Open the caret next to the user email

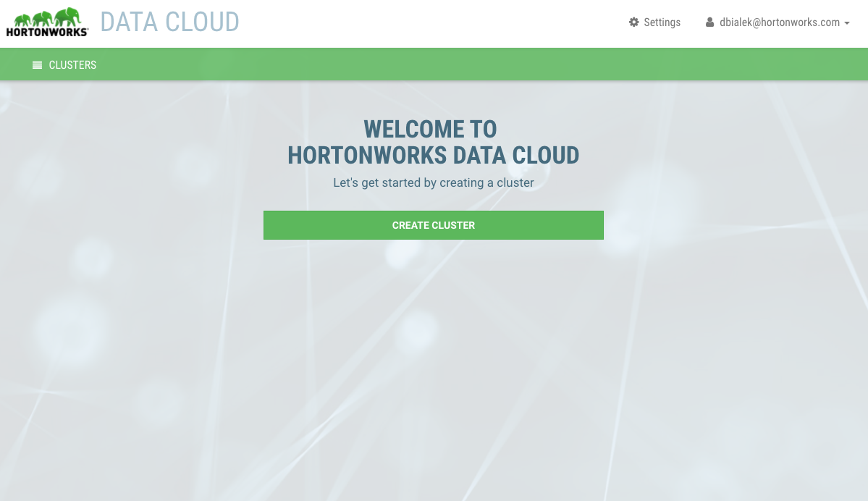(847, 23)
